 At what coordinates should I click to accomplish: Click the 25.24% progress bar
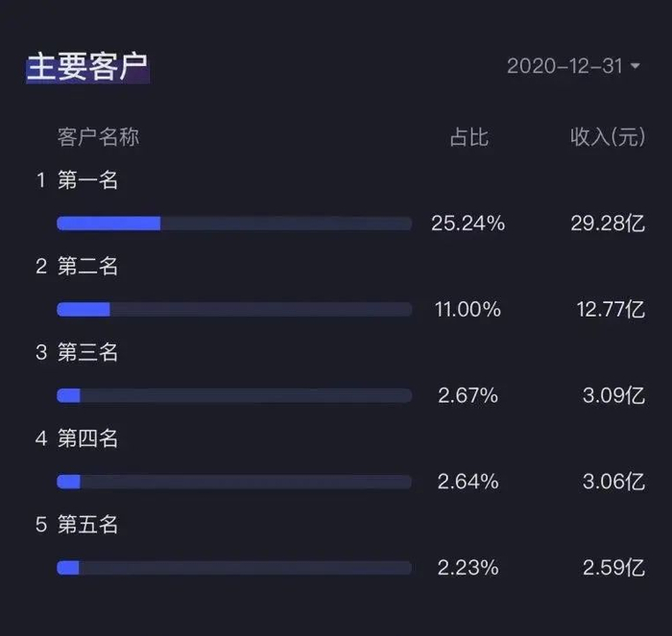(x=234, y=224)
